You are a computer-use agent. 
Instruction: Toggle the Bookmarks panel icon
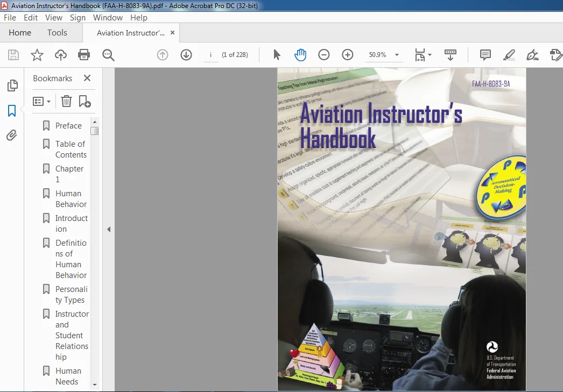pos(12,111)
